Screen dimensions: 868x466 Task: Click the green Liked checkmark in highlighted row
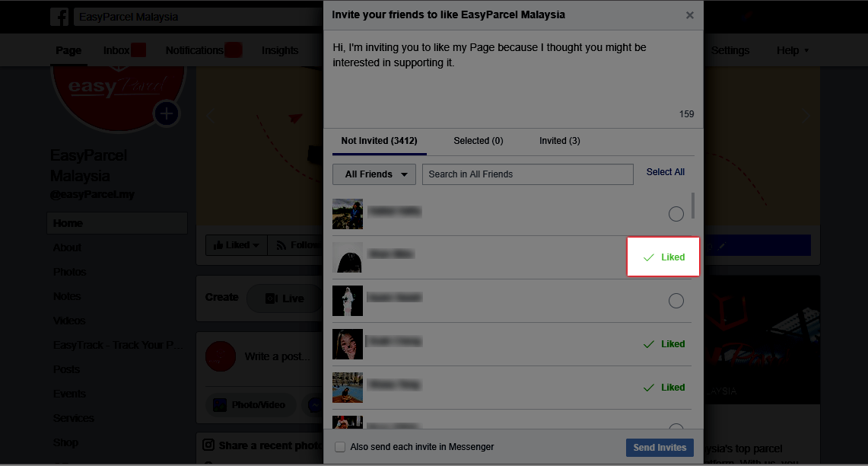(x=649, y=258)
